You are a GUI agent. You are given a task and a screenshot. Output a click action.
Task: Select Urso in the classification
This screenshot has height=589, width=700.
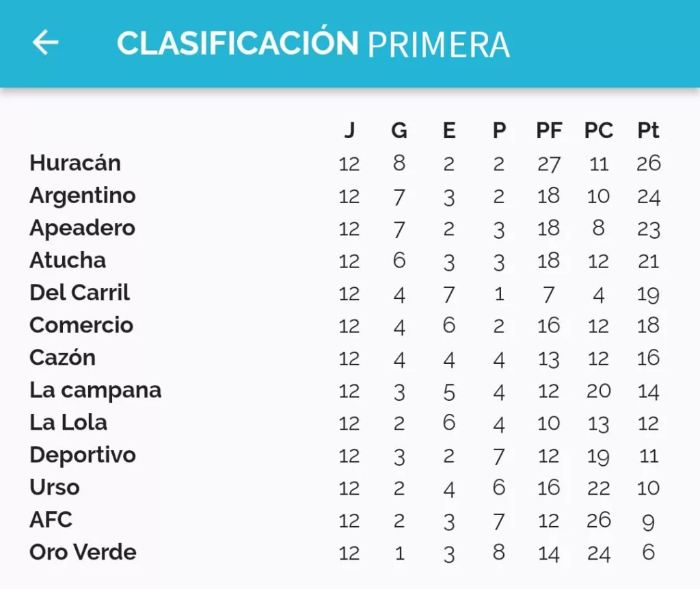coord(55,488)
